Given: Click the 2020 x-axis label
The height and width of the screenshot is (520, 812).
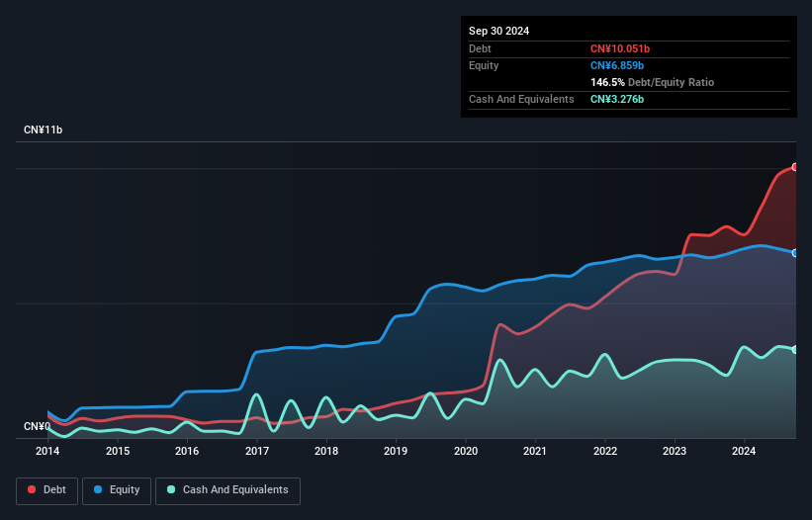Looking at the screenshot, I should coord(466,451).
